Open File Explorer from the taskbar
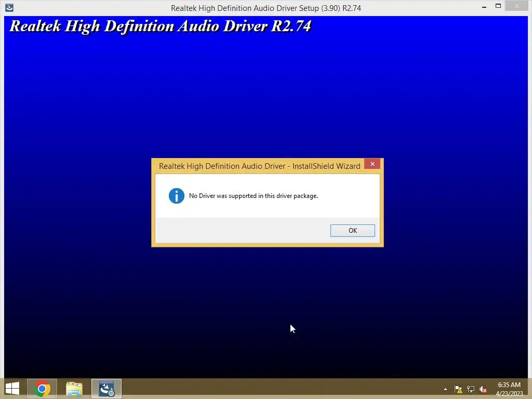Image resolution: width=532 pixels, height=399 pixels. point(74,389)
